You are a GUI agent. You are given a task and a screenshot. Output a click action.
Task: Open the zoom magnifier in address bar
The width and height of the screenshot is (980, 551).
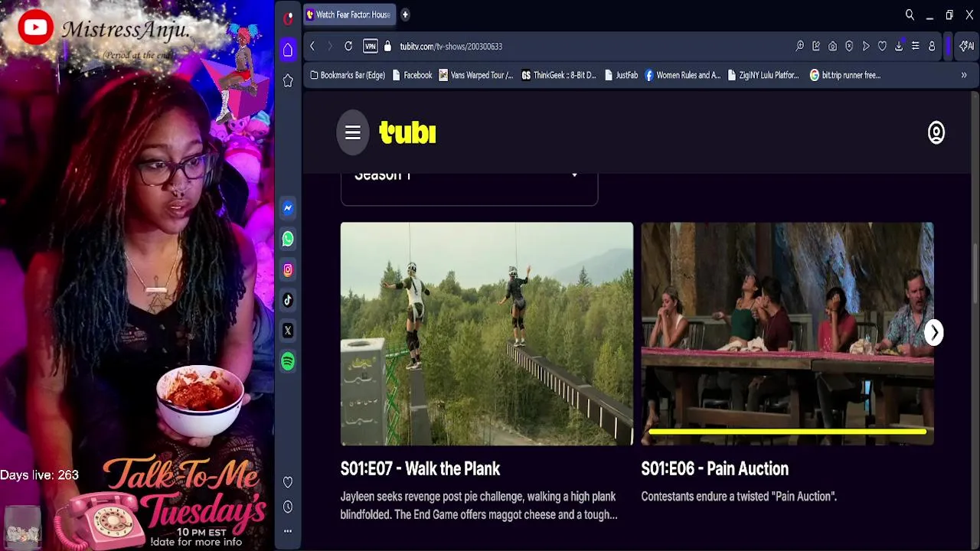(800, 47)
